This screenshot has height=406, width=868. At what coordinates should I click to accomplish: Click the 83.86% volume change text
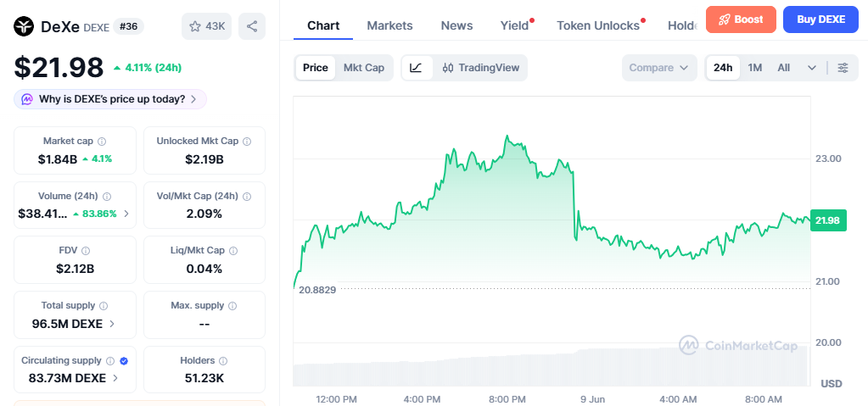99,214
